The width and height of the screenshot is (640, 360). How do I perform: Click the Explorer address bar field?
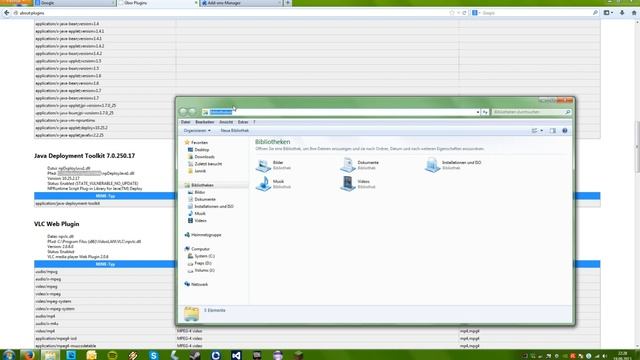341,112
